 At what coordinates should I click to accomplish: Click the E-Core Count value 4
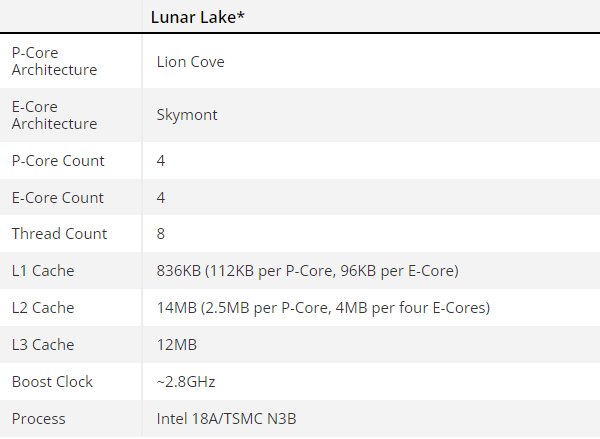click(162, 198)
